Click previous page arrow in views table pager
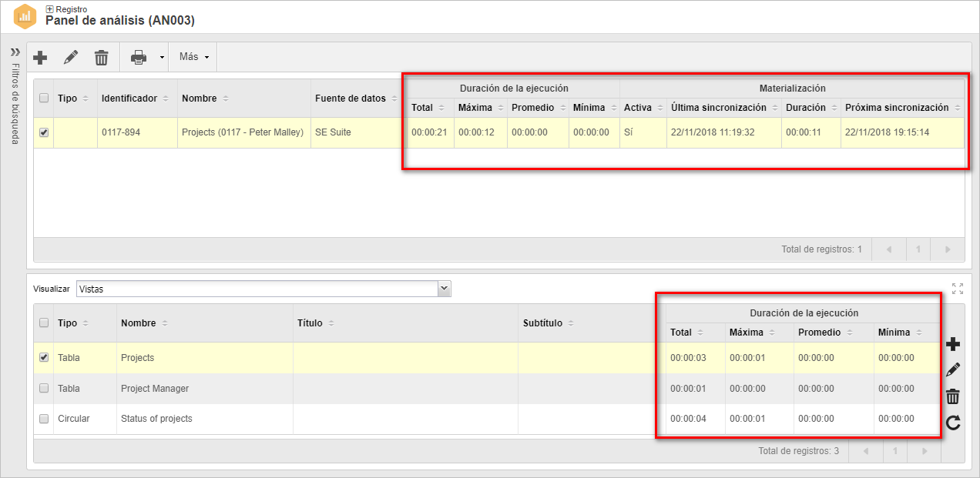 point(865,451)
